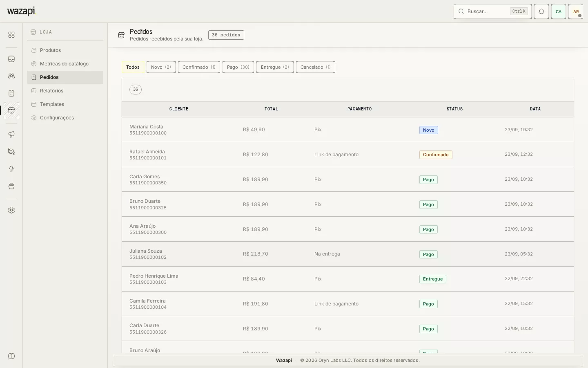Open Camila Ferreira's order

[x=348, y=304]
